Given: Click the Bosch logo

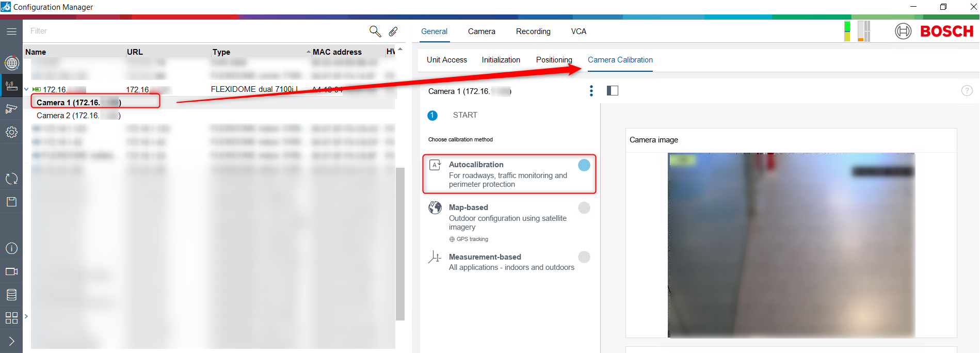Looking at the screenshot, I should (x=934, y=31).
